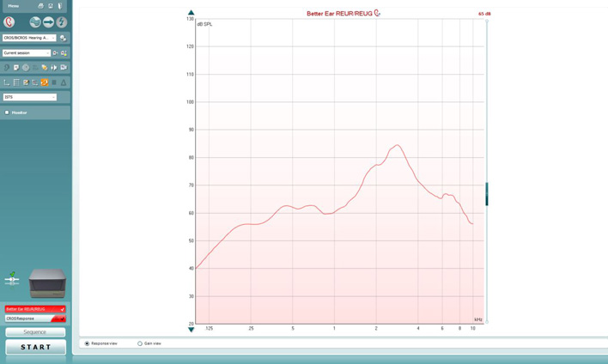This screenshot has height=364, width=608.
Task: Open the Current session dropdown
Action: (x=27, y=53)
